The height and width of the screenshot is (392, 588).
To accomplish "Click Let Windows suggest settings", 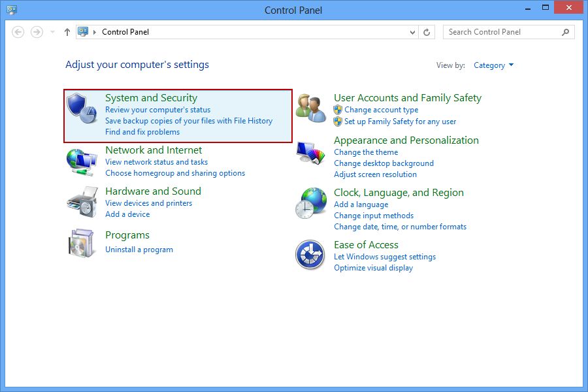I will click(385, 257).
